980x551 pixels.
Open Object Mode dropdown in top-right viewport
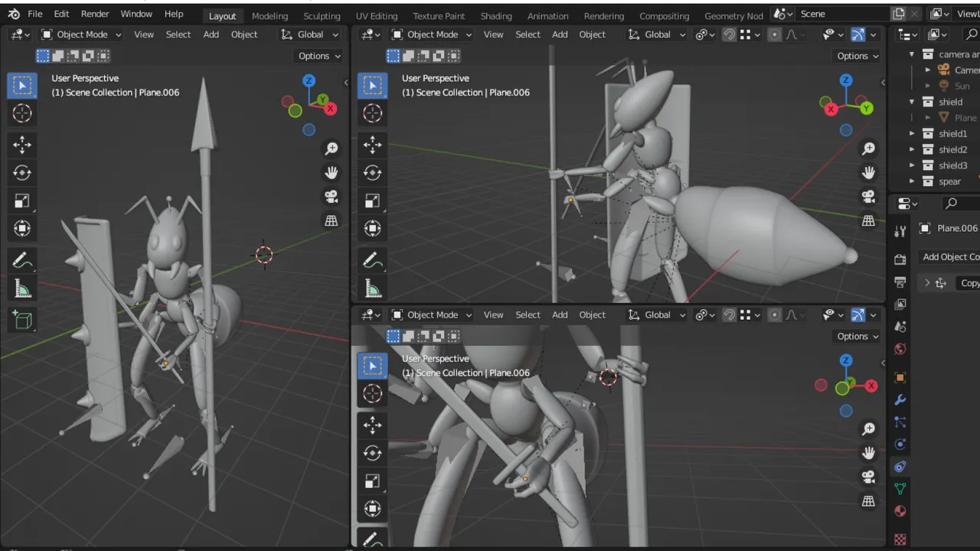click(432, 34)
